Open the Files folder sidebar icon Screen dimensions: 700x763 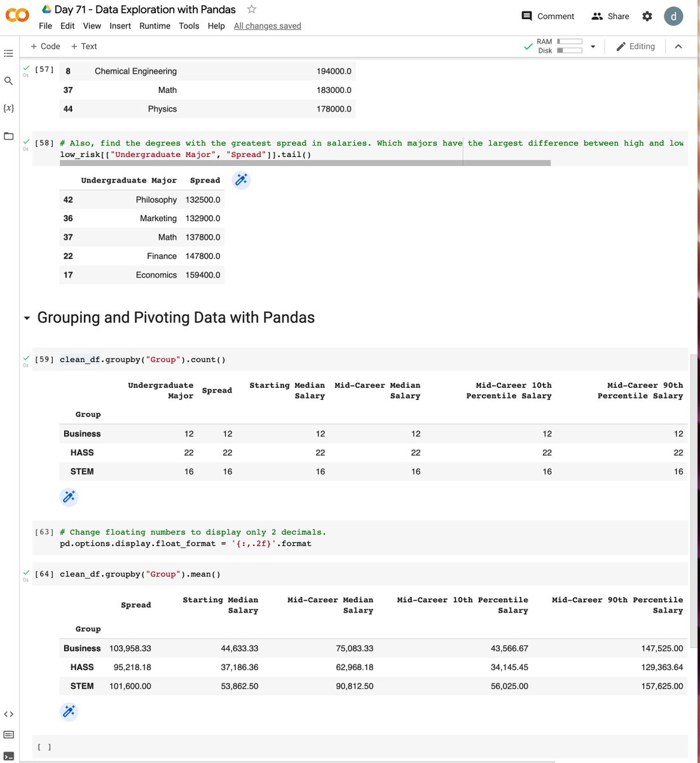9,136
